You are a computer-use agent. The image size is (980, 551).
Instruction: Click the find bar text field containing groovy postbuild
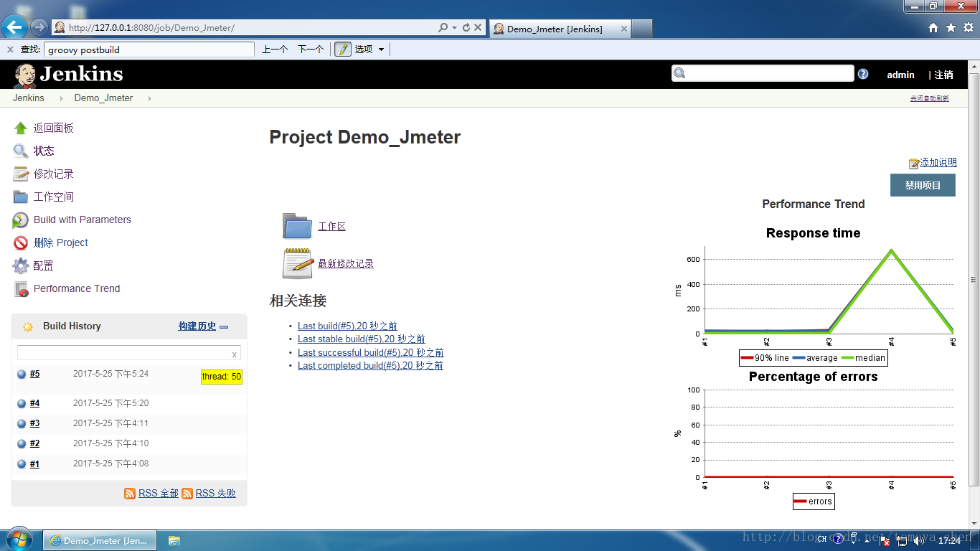point(149,50)
